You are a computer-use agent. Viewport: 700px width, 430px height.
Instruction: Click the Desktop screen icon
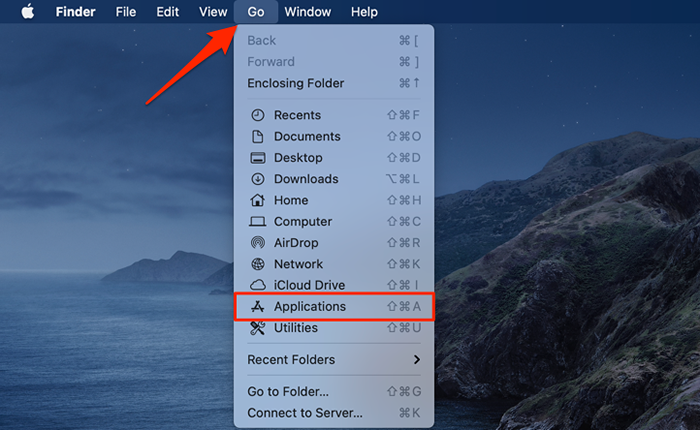(x=258, y=158)
